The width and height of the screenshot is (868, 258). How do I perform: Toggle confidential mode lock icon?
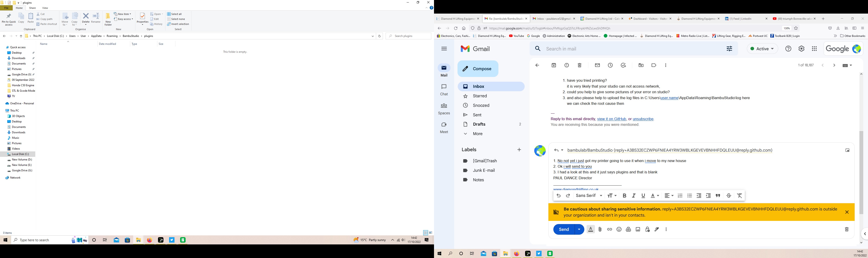pyautogui.click(x=647, y=229)
